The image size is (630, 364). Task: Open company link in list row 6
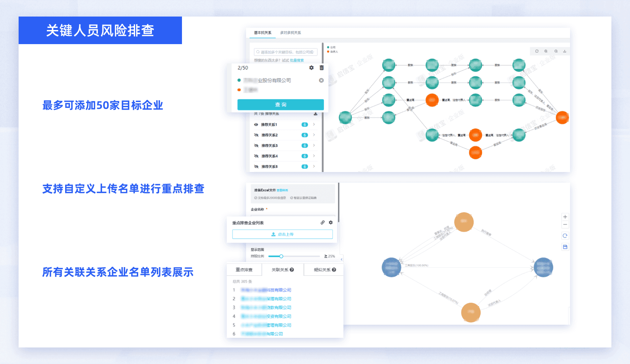pos(262,334)
